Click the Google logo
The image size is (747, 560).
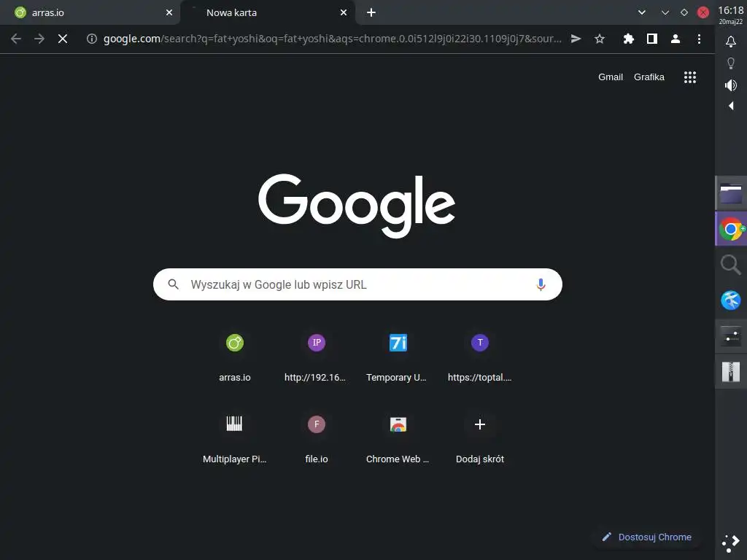[x=357, y=206]
